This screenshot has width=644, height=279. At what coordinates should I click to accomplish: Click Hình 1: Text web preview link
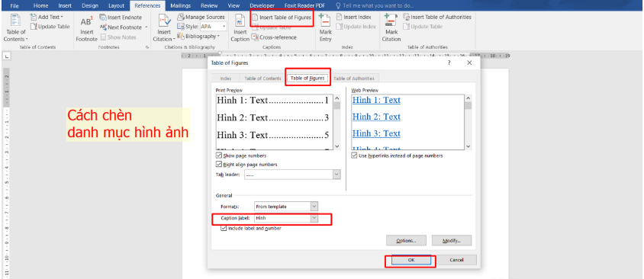point(376,100)
